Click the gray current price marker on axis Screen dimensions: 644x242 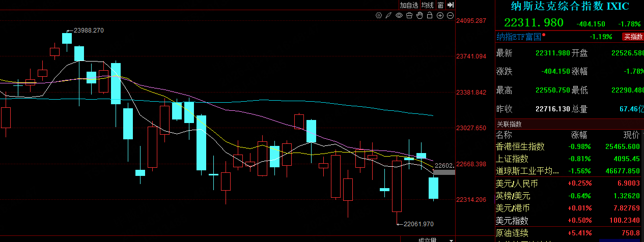click(x=444, y=173)
